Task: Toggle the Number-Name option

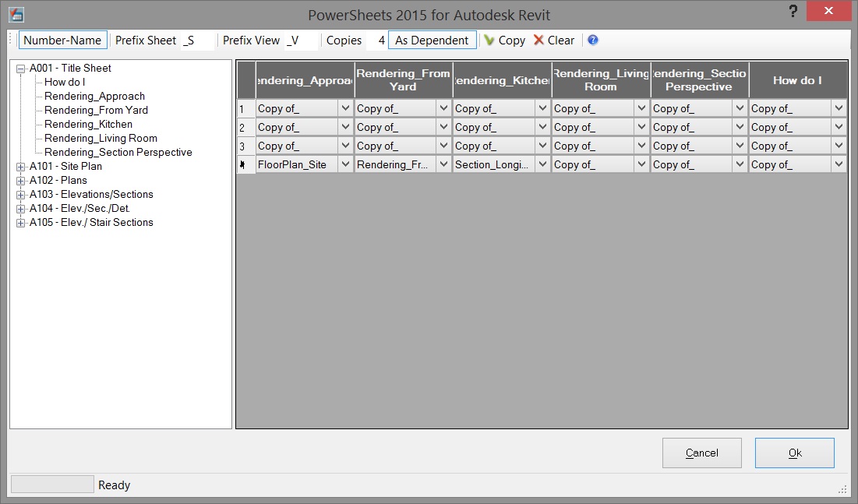Action: pos(63,41)
